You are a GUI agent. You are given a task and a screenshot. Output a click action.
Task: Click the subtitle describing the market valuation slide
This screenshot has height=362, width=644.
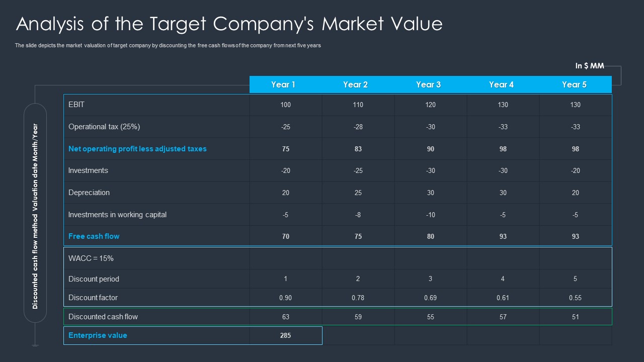(x=168, y=45)
